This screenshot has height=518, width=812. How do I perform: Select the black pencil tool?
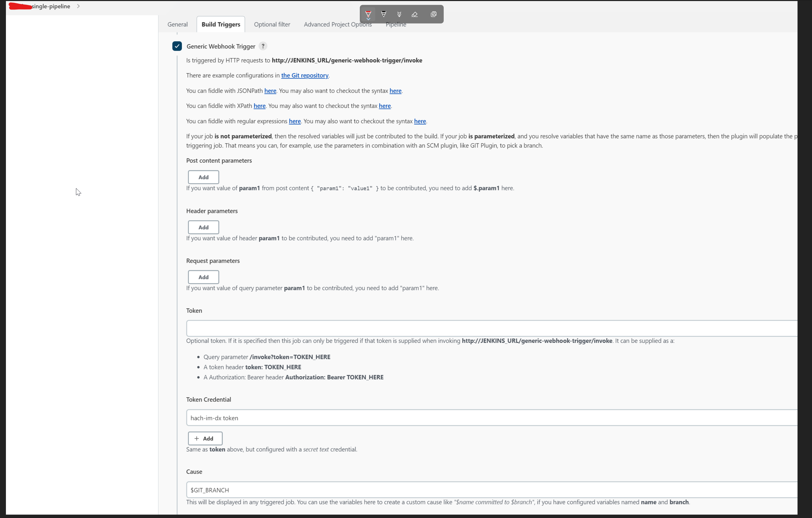[383, 14]
